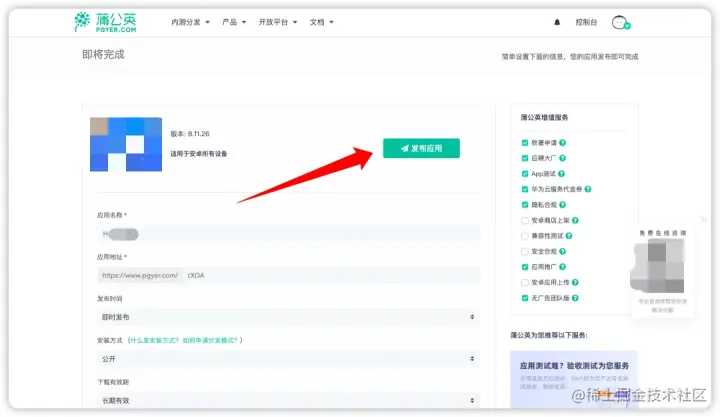Open the 下载有效期 dropdown showing 长期有效

288,400
